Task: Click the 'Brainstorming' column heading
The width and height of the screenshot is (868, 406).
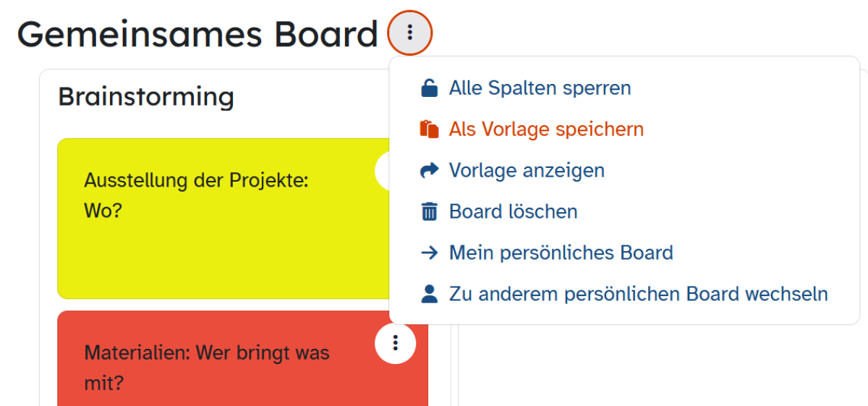Action: pos(146,96)
